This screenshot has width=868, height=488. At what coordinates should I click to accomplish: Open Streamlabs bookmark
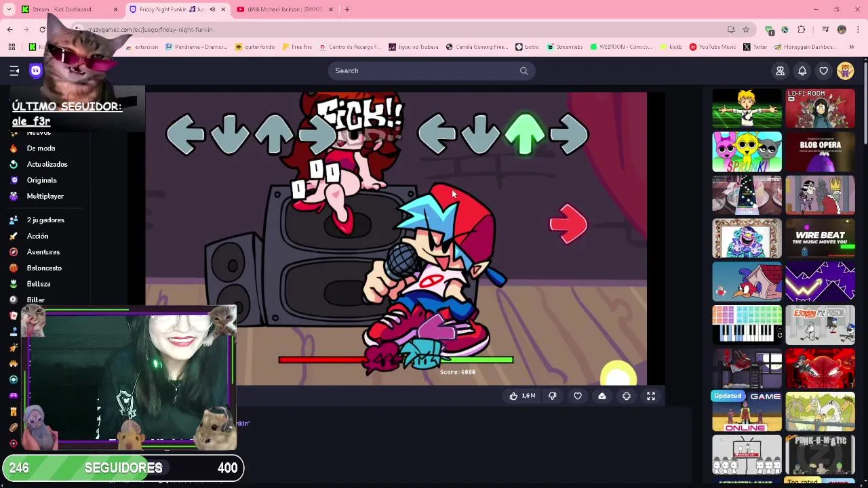564,47
